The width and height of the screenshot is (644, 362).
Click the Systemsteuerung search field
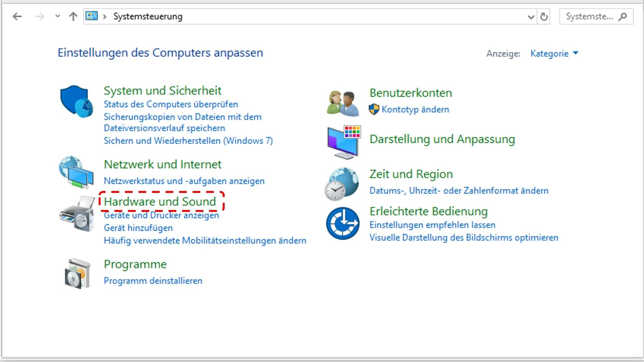pos(589,17)
